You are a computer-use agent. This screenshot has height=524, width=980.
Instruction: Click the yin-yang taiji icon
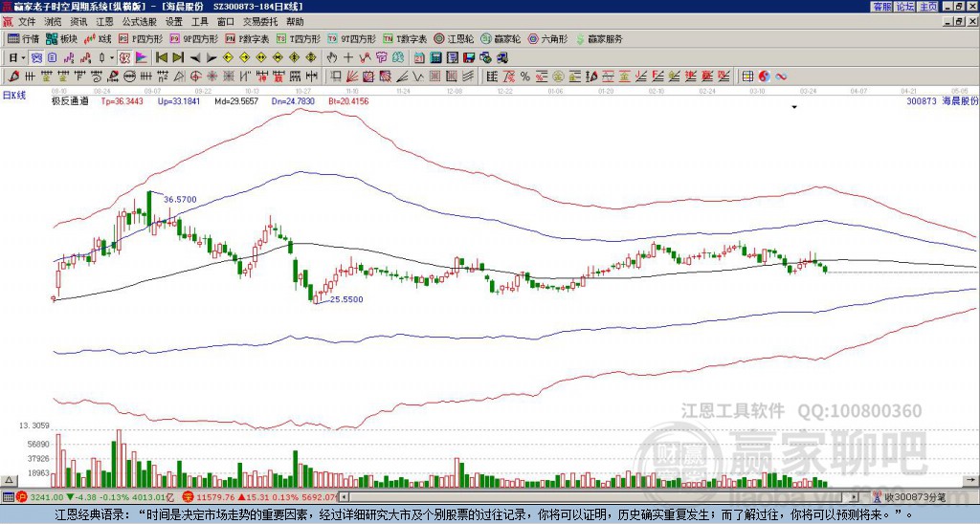click(765, 76)
